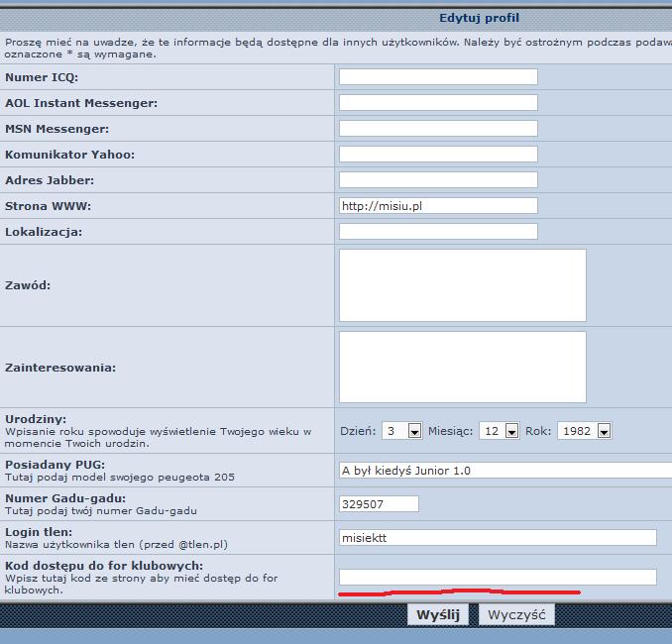
Task: Click the Edytuj profil header title
Action: click(479, 18)
